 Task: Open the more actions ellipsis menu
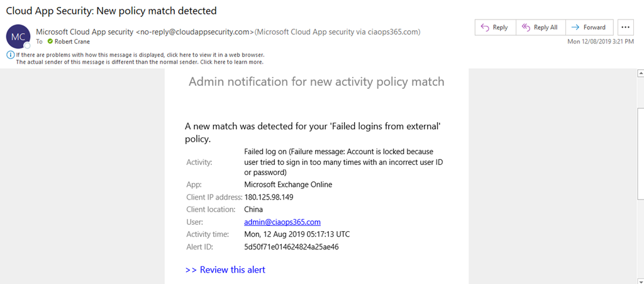tap(626, 28)
